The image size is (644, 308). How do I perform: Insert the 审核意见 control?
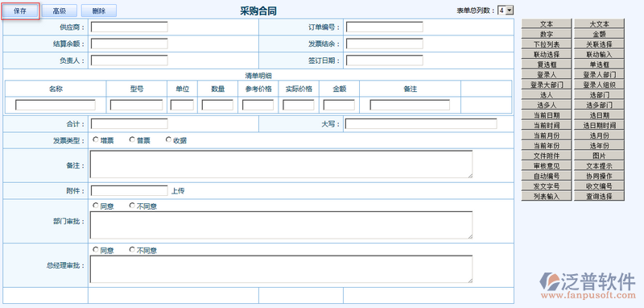(x=547, y=166)
